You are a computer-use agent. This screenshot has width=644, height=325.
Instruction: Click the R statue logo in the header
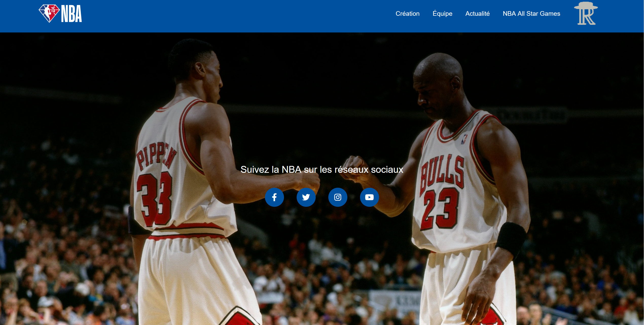[586, 13]
